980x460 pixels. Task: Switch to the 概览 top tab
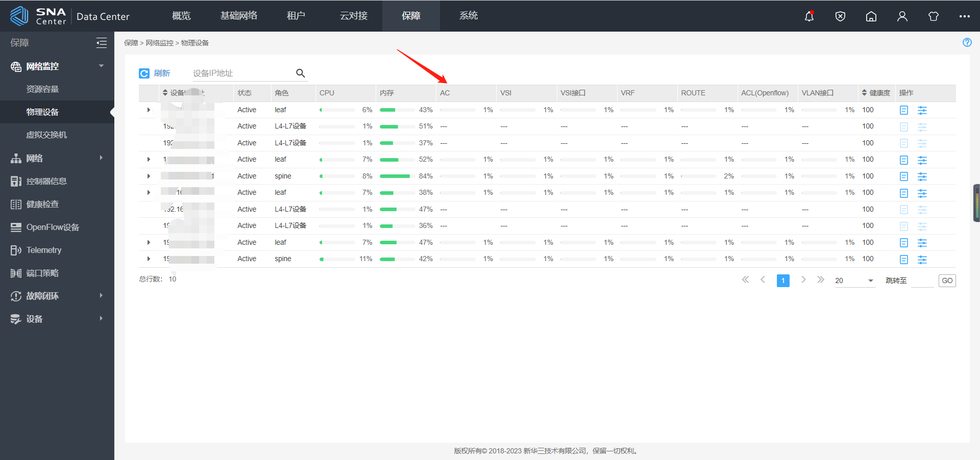pos(181,16)
